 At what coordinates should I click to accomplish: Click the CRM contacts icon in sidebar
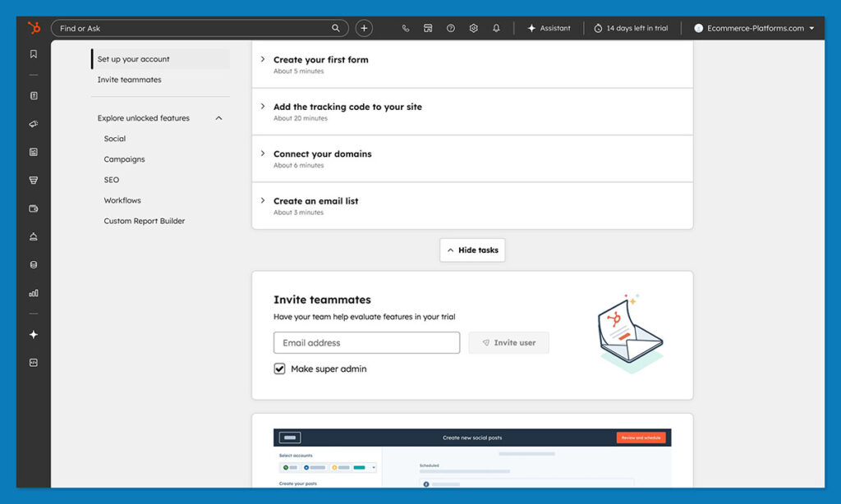[33, 95]
